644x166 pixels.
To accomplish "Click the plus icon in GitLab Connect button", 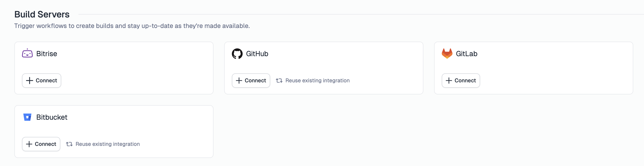I will point(449,81).
